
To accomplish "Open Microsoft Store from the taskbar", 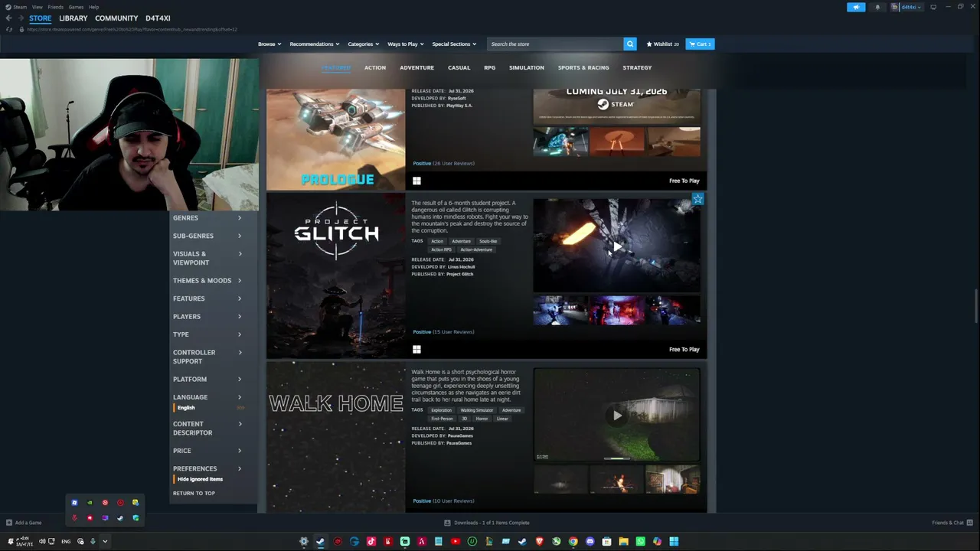I will (606, 542).
